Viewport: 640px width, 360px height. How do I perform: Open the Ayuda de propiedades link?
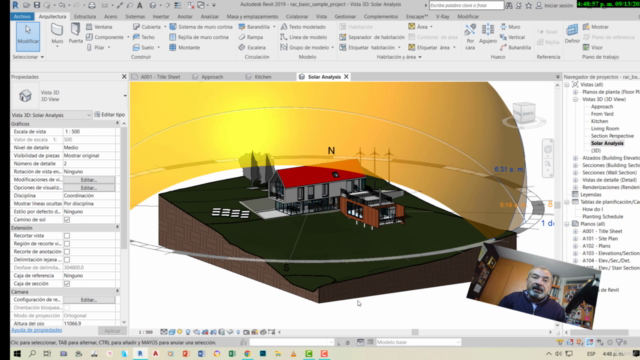tap(36, 330)
